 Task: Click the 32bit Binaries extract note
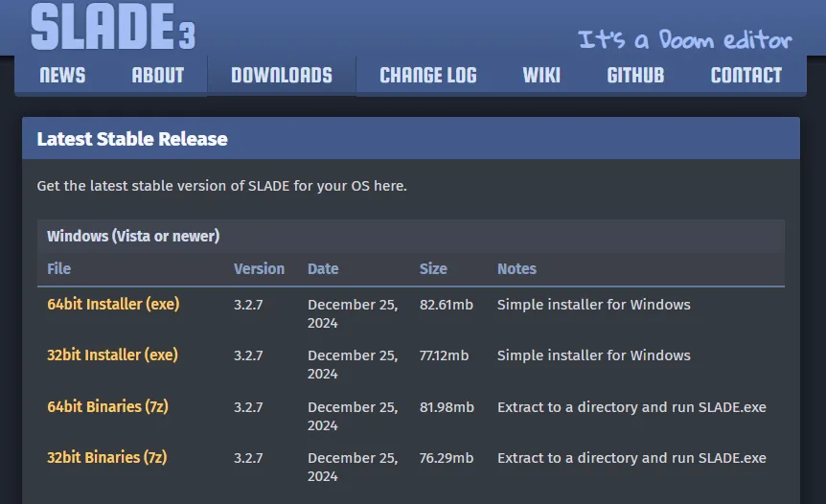[x=631, y=458]
